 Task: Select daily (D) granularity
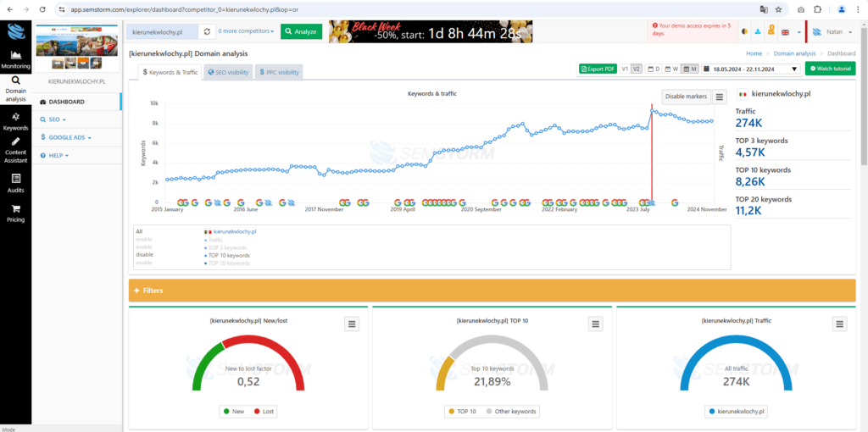(x=654, y=69)
